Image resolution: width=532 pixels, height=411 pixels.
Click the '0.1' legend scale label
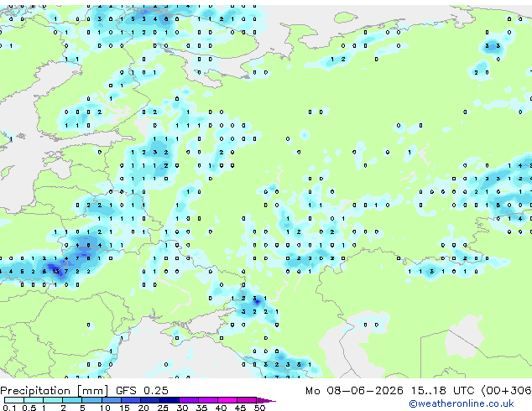point(9,408)
